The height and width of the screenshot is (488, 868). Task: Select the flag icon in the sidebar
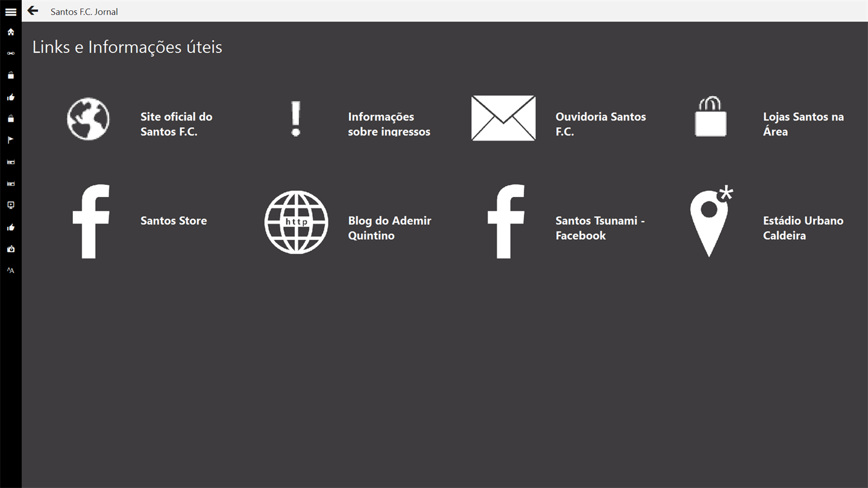pyautogui.click(x=11, y=140)
